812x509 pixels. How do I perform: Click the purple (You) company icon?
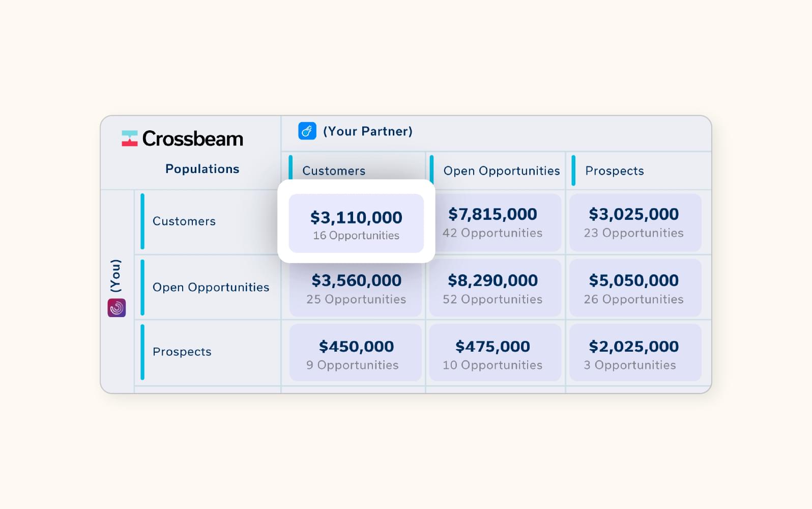(x=115, y=307)
